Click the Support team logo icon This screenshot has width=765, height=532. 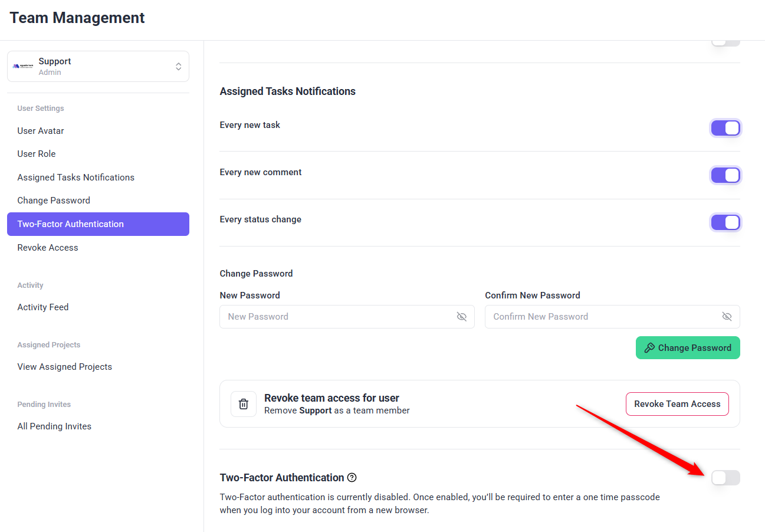[24, 67]
